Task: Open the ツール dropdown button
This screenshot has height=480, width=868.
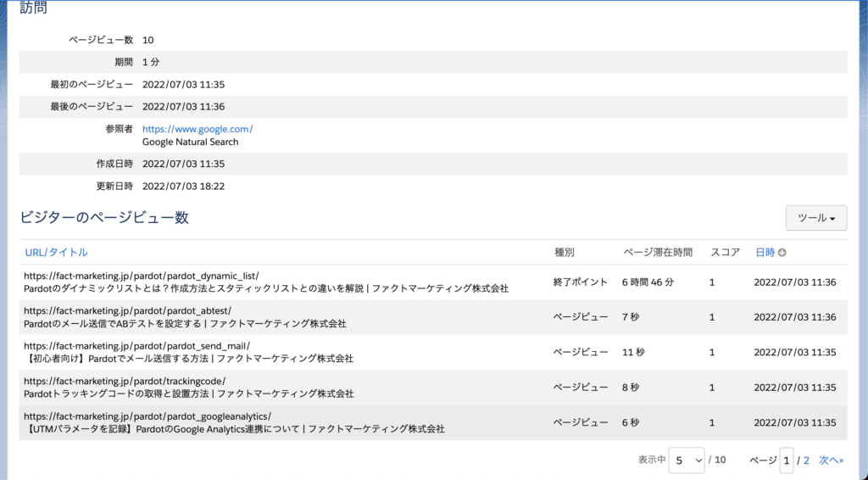Action: 816,218
